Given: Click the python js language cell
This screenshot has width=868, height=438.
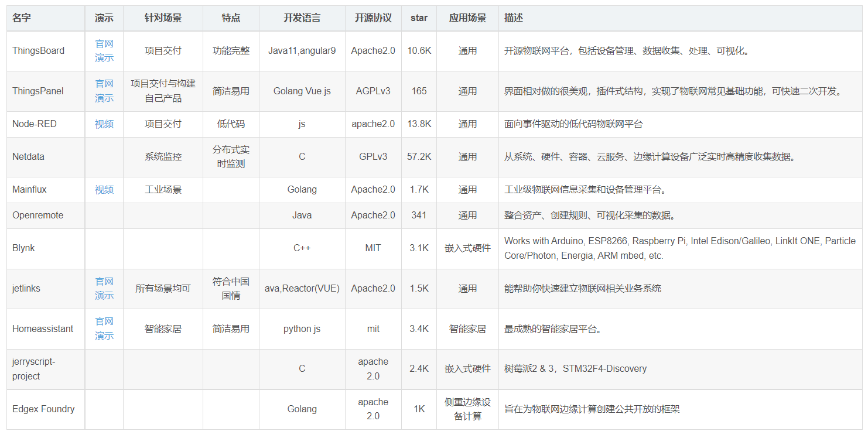Looking at the screenshot, I should pos(302,329).
